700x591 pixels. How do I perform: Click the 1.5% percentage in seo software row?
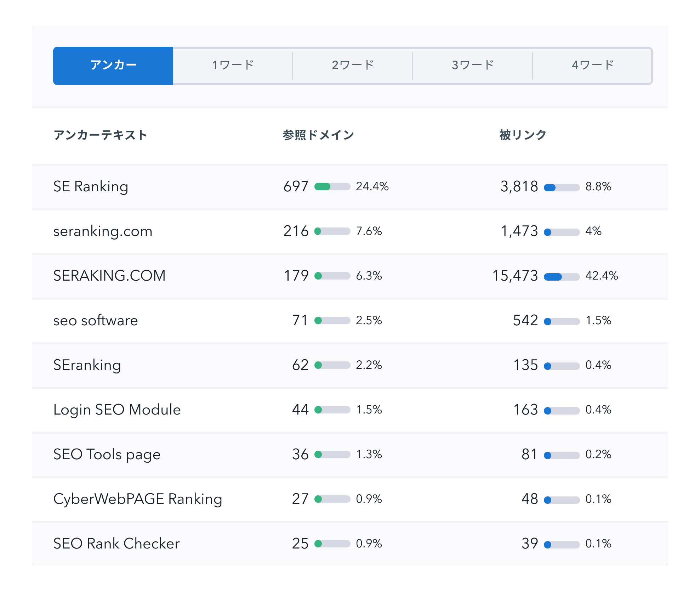pos(598,321)
